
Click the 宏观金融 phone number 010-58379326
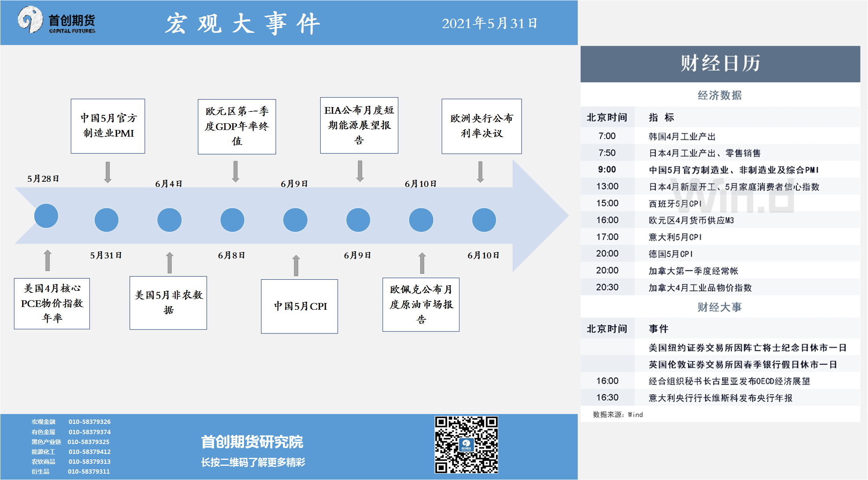(x=90, y=422)
